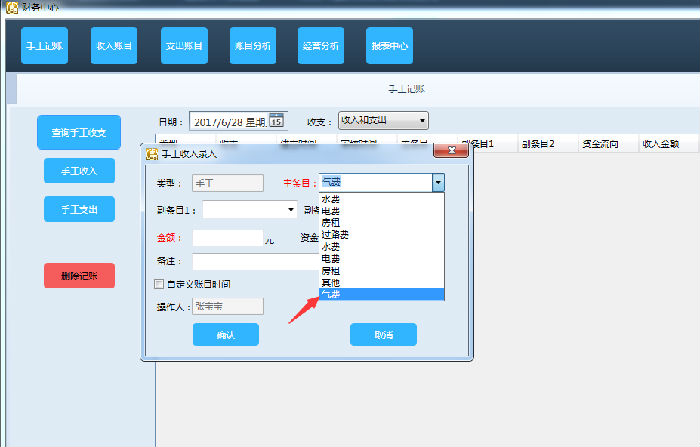Switch to the 收入账目 section

click(113, 46)
